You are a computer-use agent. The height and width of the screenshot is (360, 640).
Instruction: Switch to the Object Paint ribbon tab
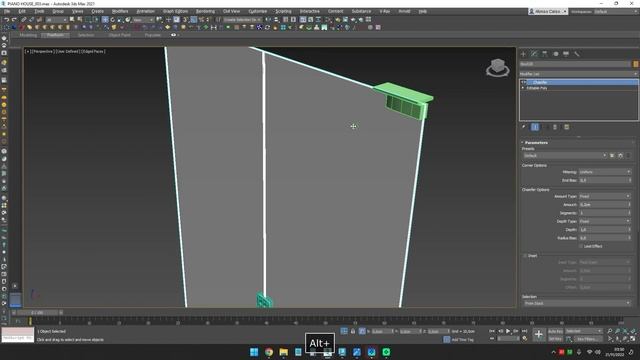120,35
